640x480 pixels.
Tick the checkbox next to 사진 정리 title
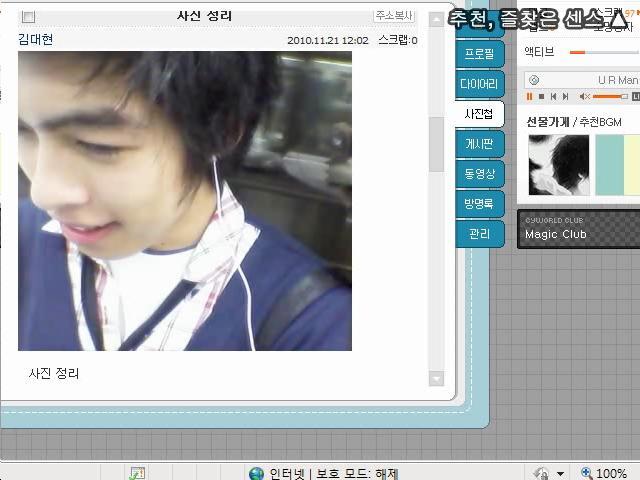[28, 17]
